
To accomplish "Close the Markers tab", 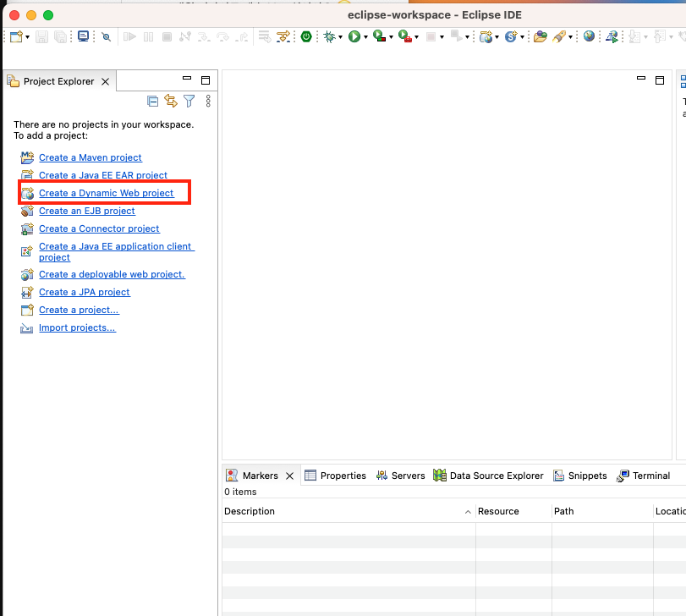I will click(x=289, y=476).
